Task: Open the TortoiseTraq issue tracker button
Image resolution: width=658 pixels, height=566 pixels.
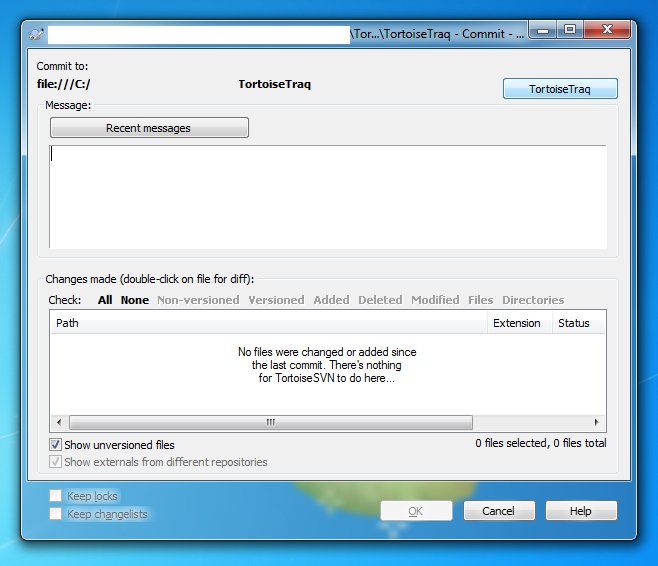Action: coord(560,89)
